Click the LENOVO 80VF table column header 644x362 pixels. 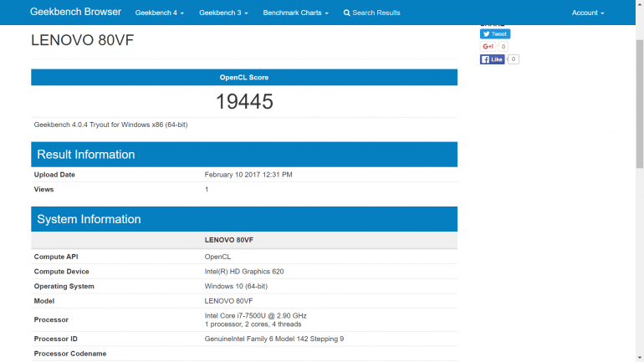[x=229, y=240]
